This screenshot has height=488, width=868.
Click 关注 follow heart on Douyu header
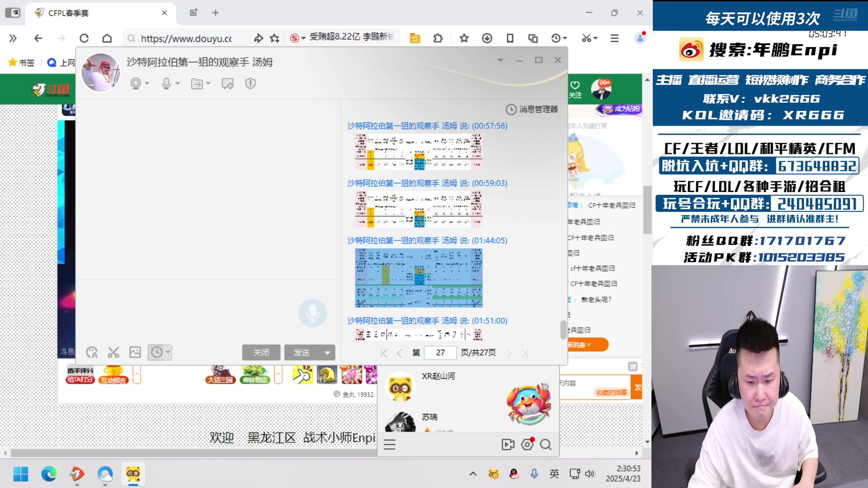tap(575, 89)
